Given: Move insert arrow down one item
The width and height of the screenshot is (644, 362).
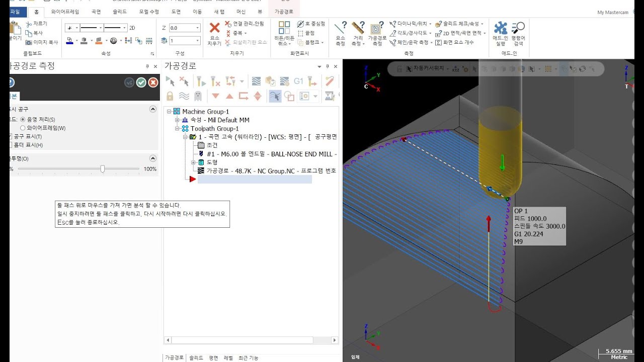Looking at the screenshot, I should pos(215,96).
